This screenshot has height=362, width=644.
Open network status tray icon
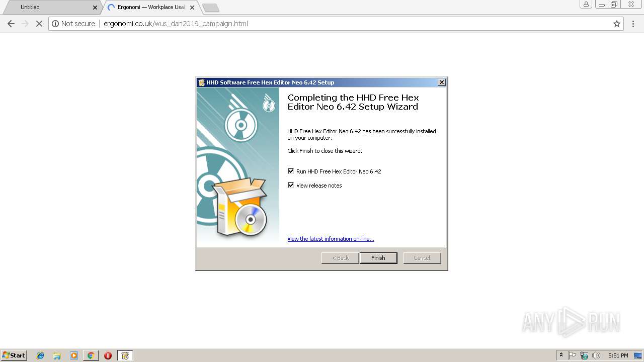tap(584, 355)
